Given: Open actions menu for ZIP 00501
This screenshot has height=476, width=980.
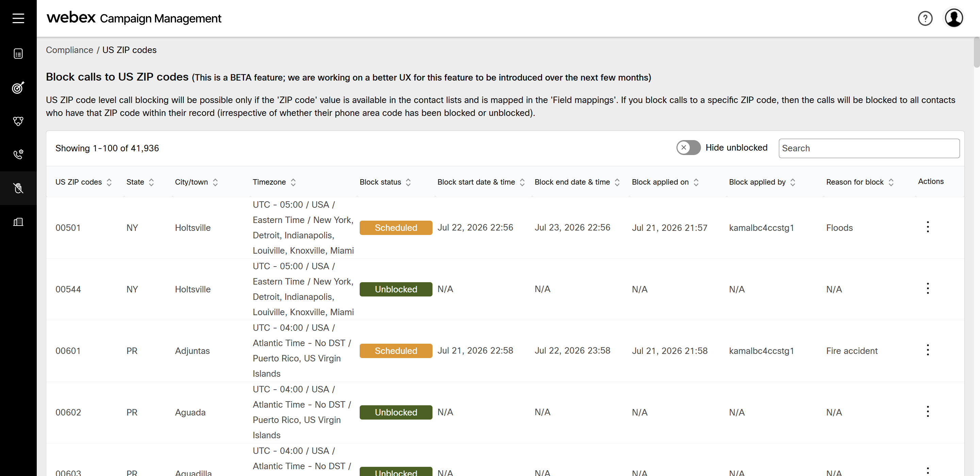Looking at the screenshot, I should [928, 227].
